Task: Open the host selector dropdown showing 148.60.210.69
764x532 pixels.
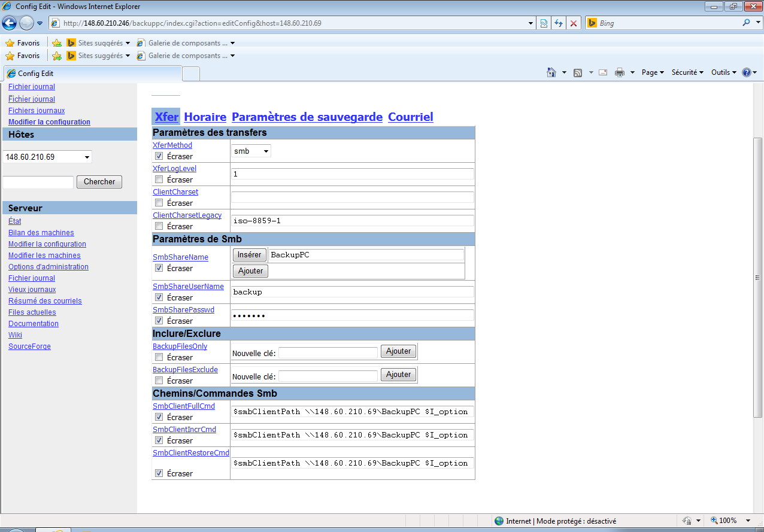Action: coord(47,157)
